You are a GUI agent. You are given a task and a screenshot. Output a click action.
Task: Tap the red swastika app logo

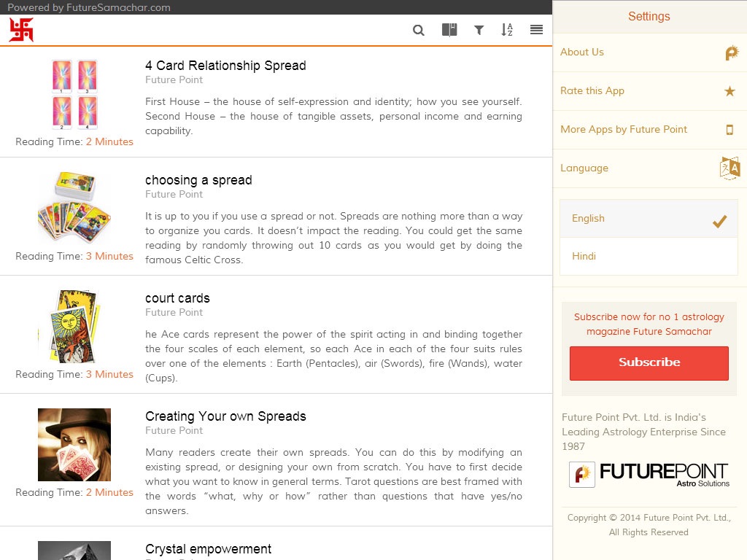click(x=21, y=30)
